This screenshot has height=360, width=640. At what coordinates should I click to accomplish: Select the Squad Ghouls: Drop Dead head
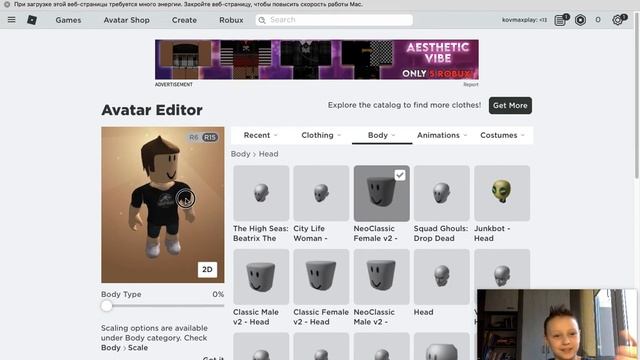pos(442,193)
